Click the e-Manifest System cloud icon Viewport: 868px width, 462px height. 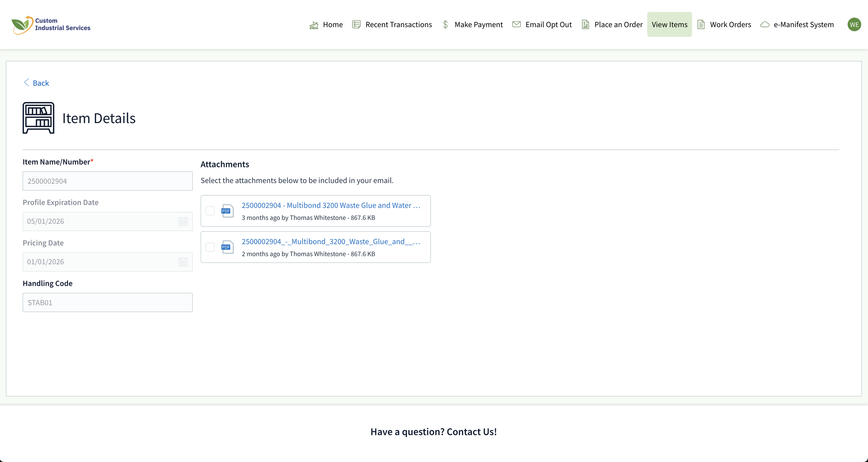point(765,25)
